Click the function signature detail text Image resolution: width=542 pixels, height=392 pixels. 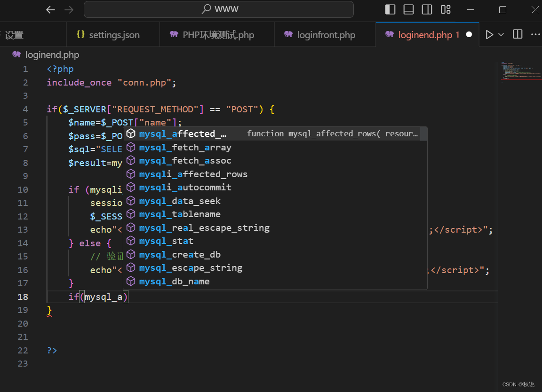pyautogui.click(x=332, y=133)
